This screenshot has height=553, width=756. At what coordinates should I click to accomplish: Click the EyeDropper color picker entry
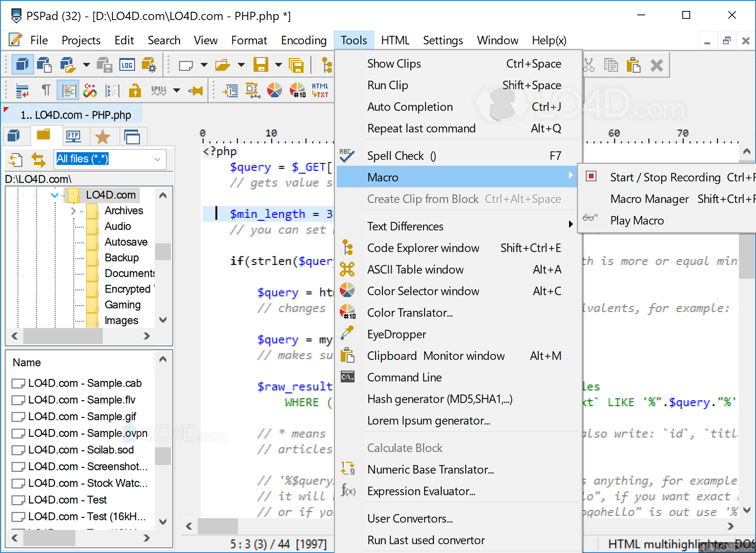tap(396, 334)
